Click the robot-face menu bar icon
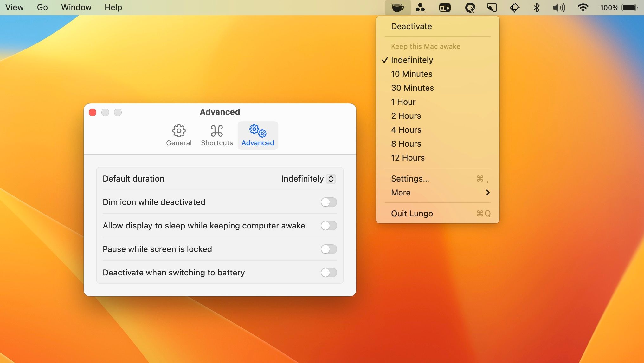Viewport: 644px width, 363px height. (x=445, y=8)
